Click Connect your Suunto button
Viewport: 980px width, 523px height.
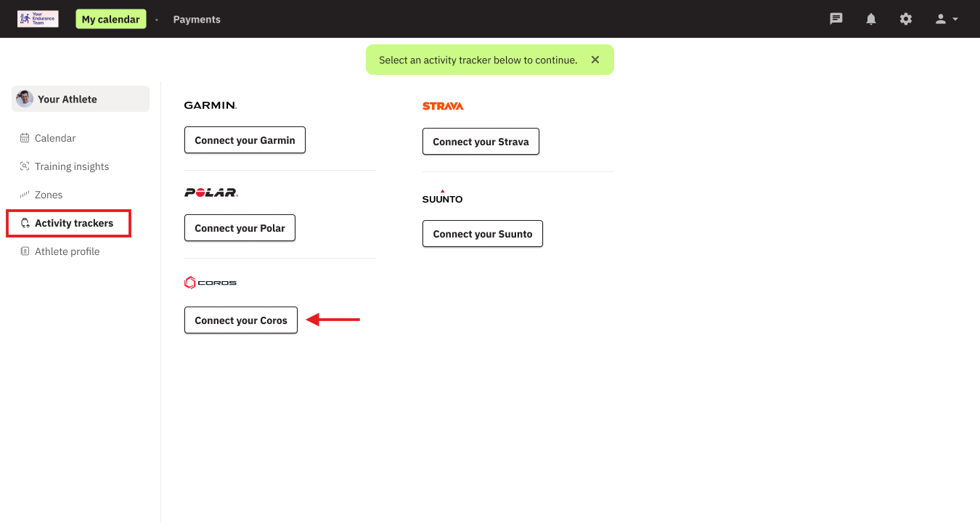click(483, 234)
